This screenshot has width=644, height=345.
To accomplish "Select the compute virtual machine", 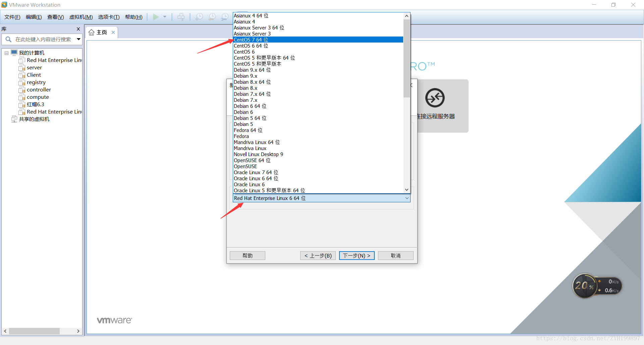I will tap(38, 97).
